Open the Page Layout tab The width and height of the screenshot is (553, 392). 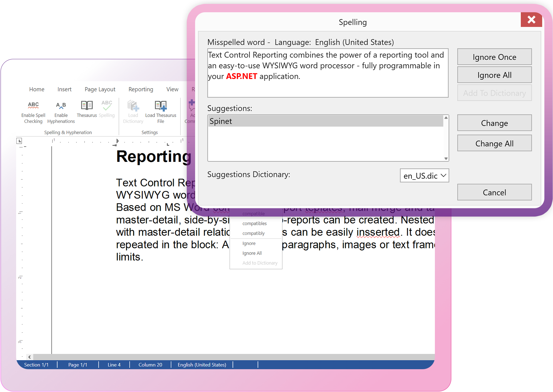click(100, 89)
